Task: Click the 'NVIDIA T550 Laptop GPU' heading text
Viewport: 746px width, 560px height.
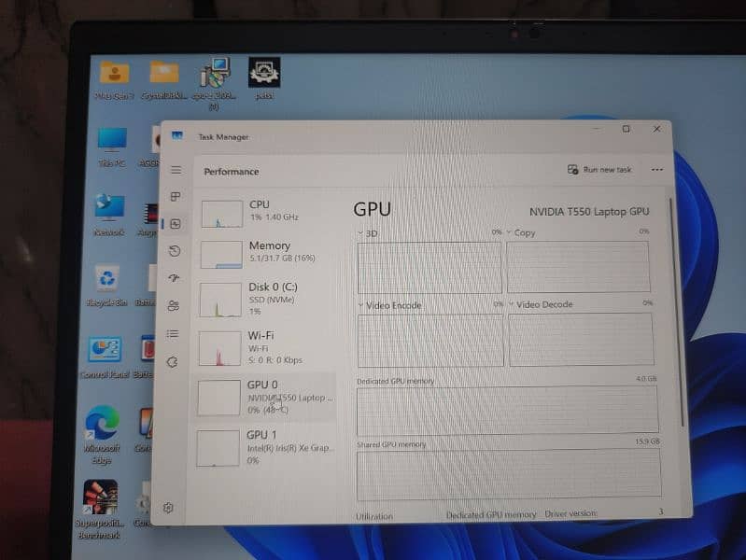Action: tap(589, 212)
